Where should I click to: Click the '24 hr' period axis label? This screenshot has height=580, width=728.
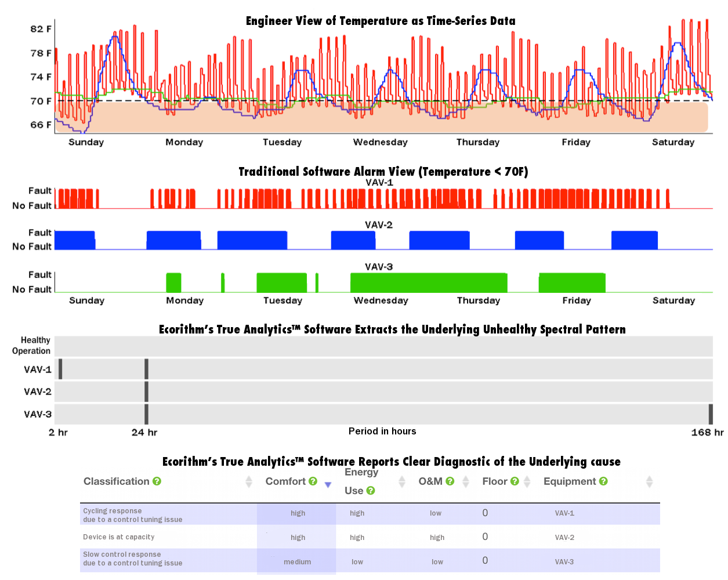(x=144, y=432)
